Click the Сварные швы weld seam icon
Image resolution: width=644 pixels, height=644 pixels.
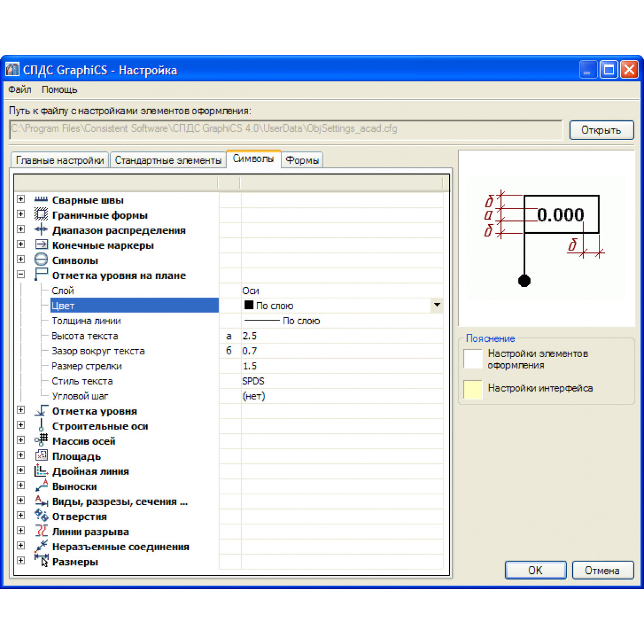41,200
